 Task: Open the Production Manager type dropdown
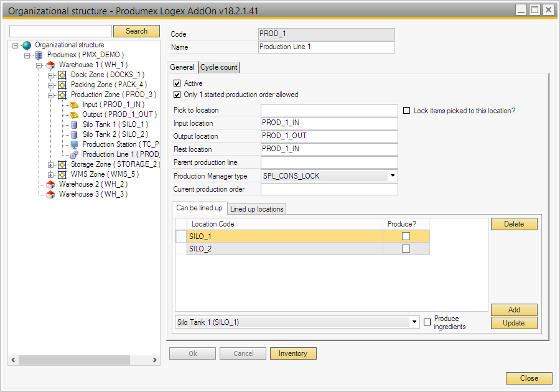point(392,176)
